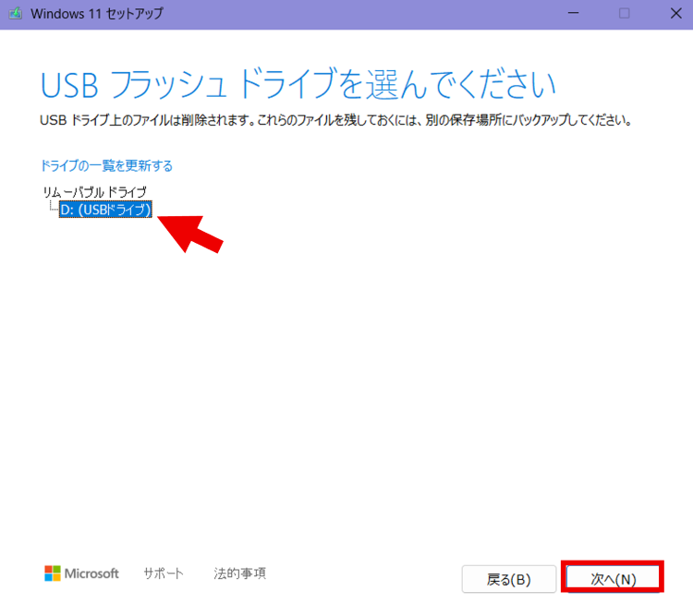Click the Windows 11 setup icon in title bar
The height and width of the screenshot is (616, 693).
[x=16, y=14]
